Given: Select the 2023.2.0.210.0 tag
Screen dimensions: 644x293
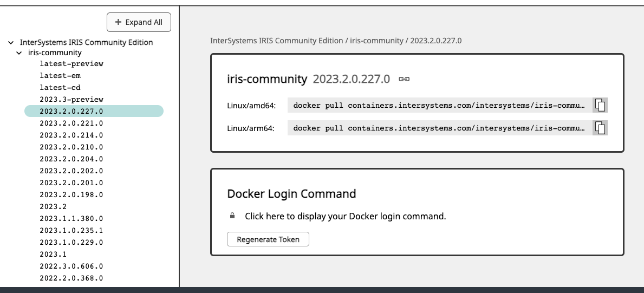Looking at the screenshot, I should click(71, 147).
